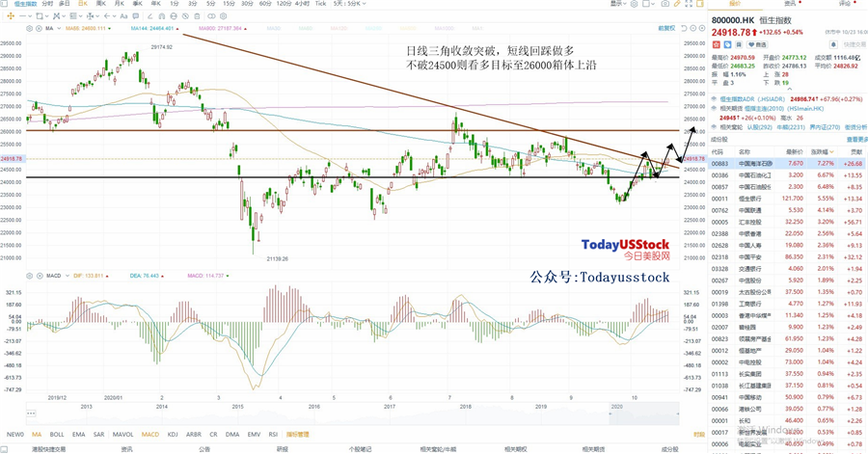Image resolution: width=868 pixels, height=454 pixels.
Task: Remove the MA indicator with X icon
Action: 40,28
